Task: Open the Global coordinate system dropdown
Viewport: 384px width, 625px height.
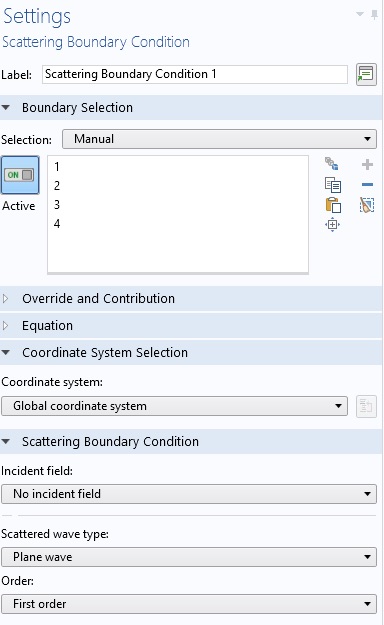Action: point(174,406)
